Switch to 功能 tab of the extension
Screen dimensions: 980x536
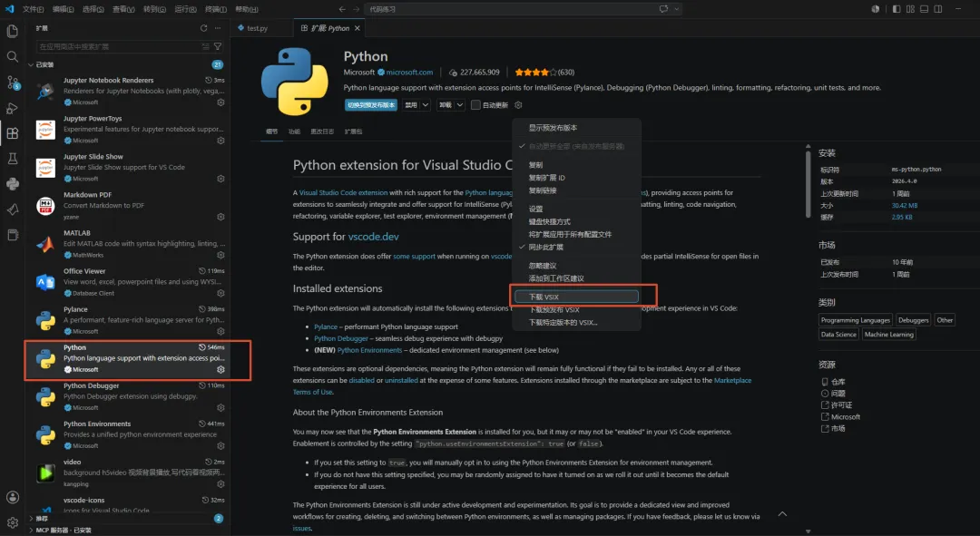(x=294, y=132)
